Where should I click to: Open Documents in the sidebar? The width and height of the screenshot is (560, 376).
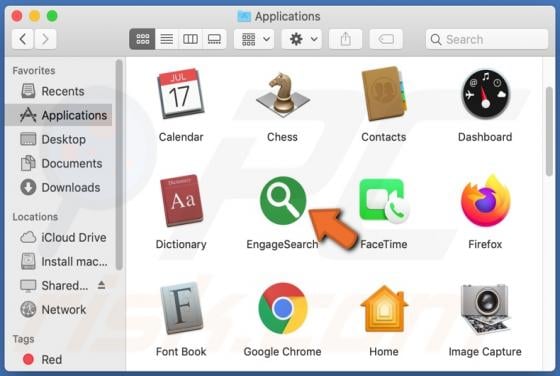[59, 163]
